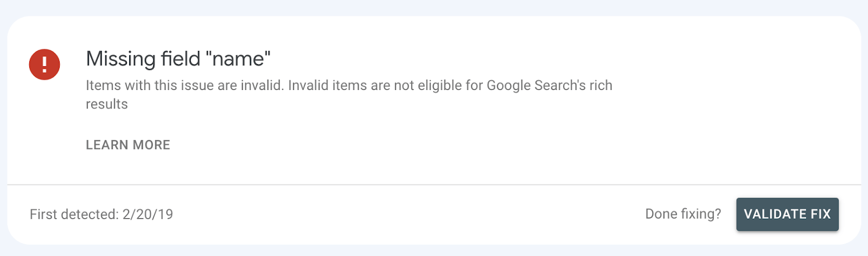Click the red error exclamation icon
This screenshot has width=868, height=256.
coord(44,65)
